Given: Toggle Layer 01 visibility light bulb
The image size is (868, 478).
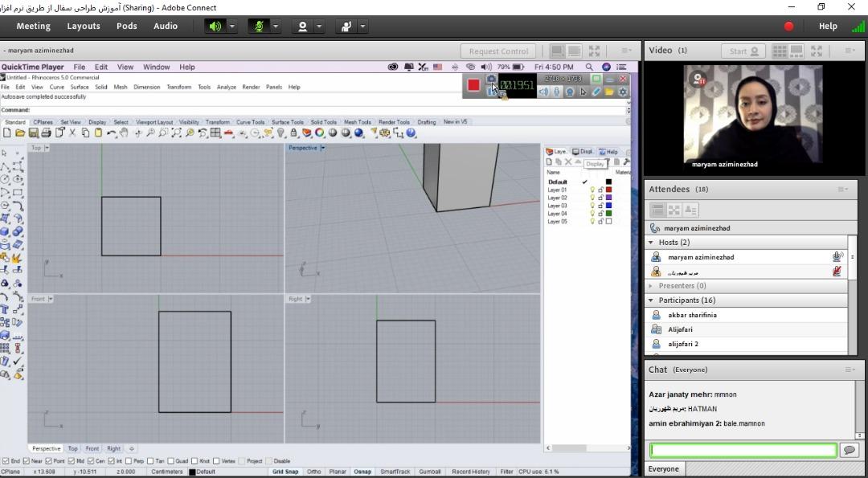Looking at the screenshot, I should [x=592, y=190].
